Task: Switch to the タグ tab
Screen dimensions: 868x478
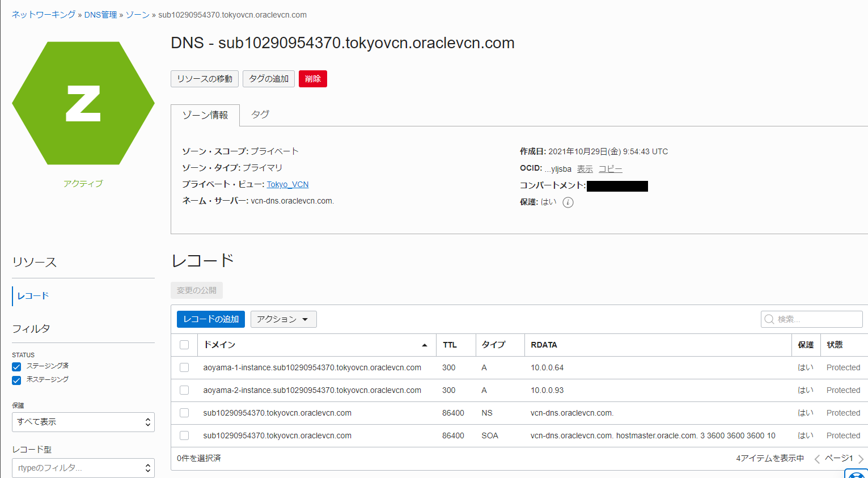Action: (260, 115)
